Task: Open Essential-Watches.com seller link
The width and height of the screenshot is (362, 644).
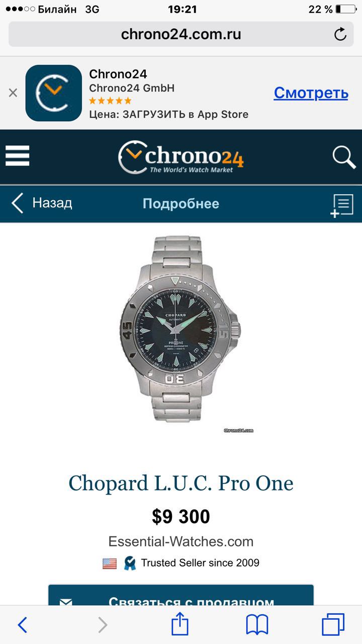Action: 181,541
